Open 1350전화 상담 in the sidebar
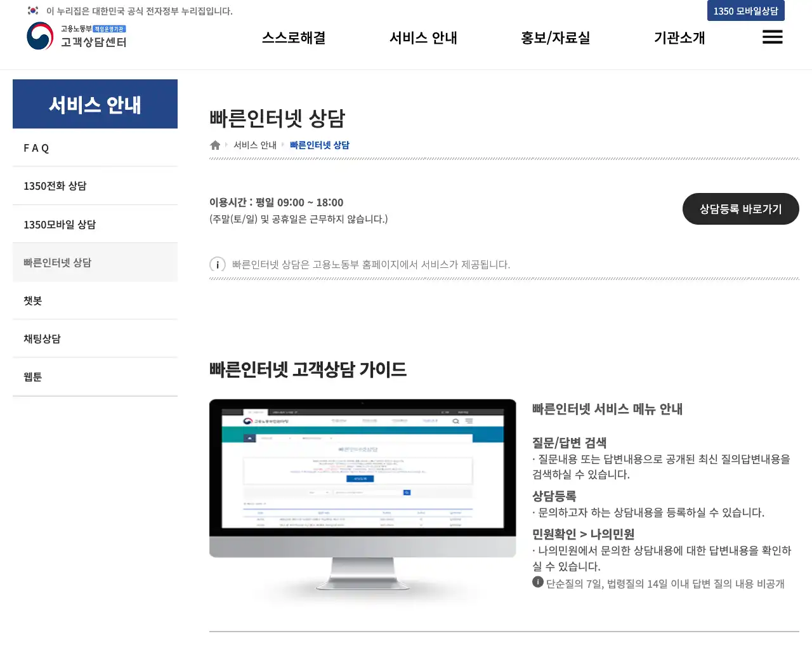 [x=54, y=185]
